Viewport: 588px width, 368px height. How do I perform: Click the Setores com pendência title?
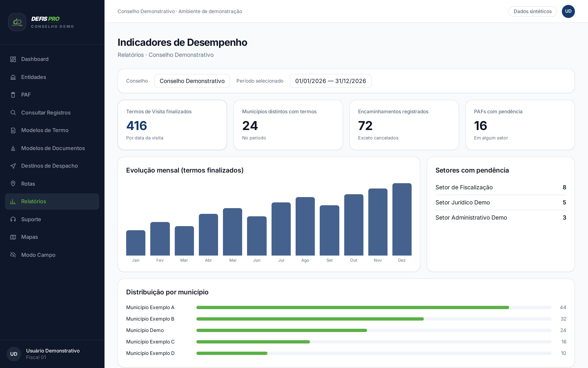point(472,170)
